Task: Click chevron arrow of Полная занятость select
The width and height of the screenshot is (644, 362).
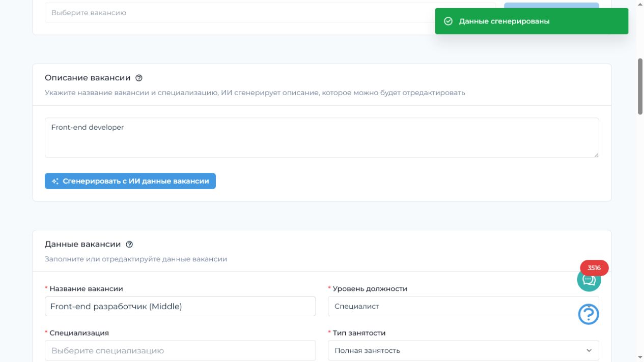Action: (x=589, y=350)
